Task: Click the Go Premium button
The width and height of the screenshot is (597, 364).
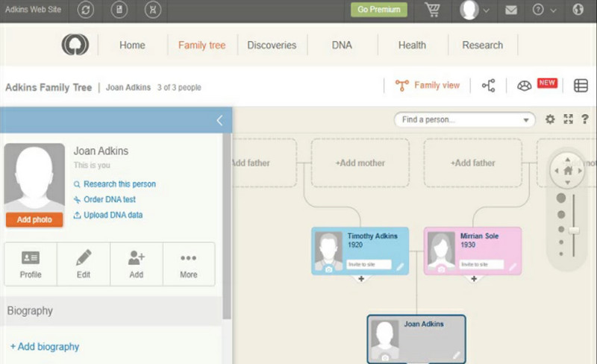Action: (x=379, y=10)
